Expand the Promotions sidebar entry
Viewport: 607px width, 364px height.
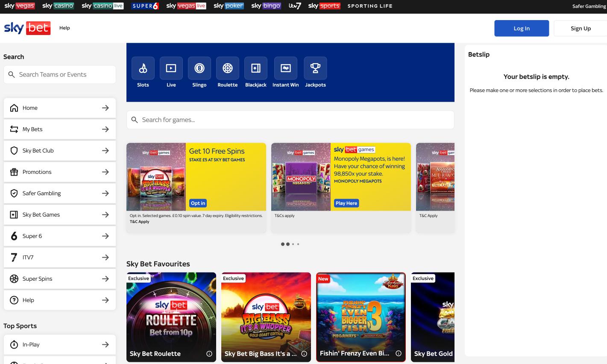tap(105, 172)
